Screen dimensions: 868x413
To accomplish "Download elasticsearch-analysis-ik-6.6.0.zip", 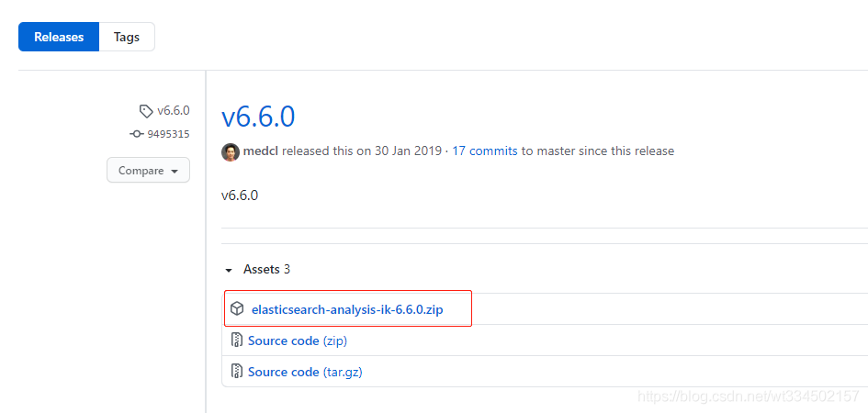I will [347, 309].
